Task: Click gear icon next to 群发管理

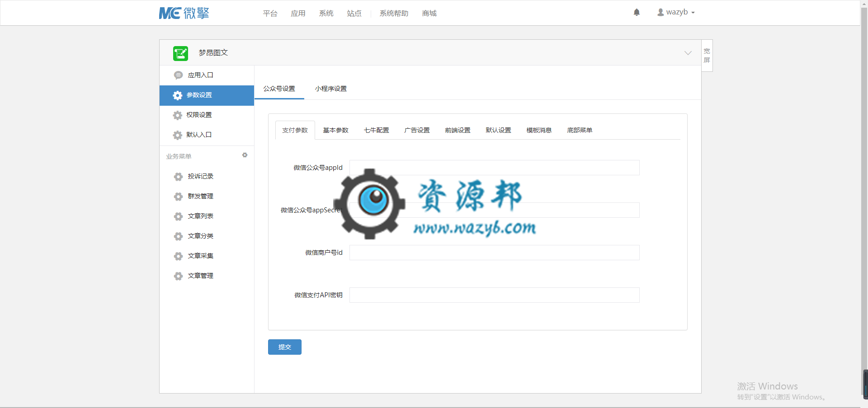Action: tap(178, 197)
